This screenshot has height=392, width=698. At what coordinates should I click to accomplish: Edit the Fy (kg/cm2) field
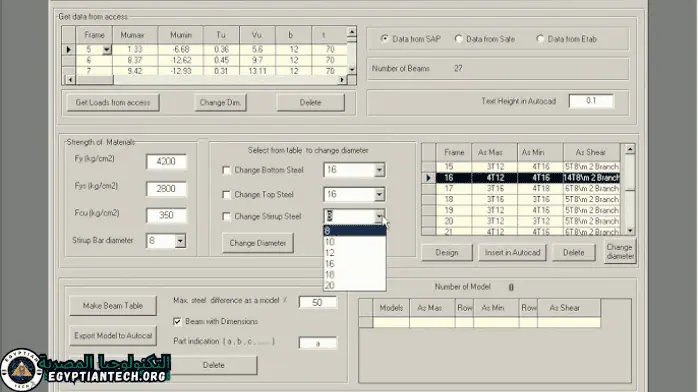point(166,162)
